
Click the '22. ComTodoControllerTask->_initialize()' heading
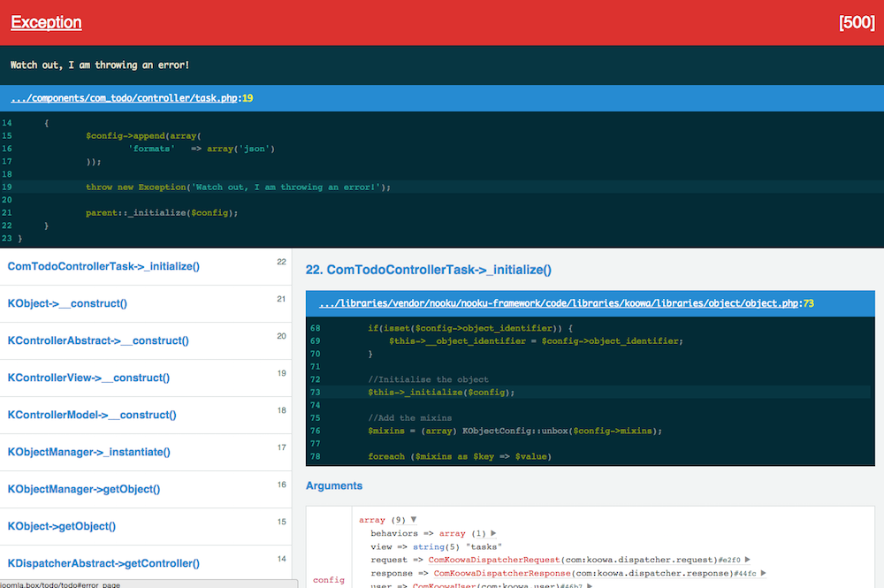click(429, 270)
